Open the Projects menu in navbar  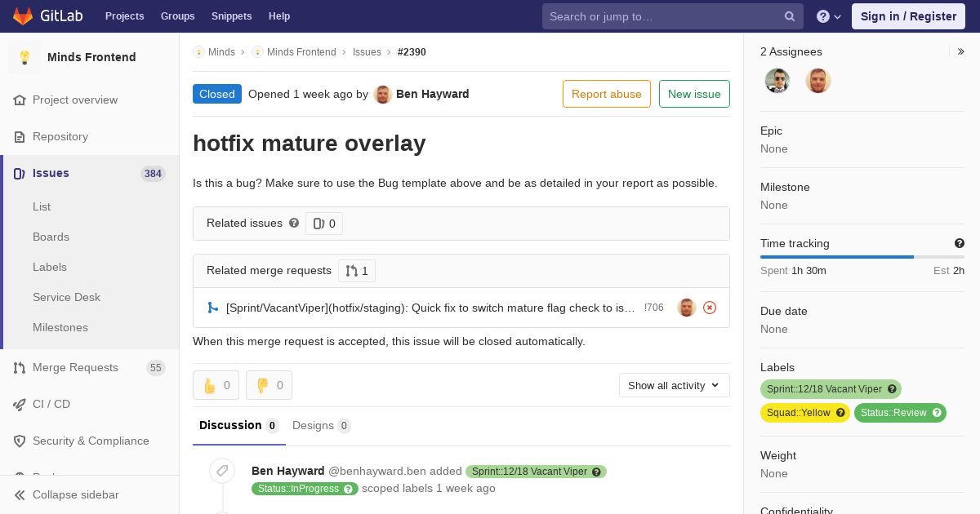(125, 16)
